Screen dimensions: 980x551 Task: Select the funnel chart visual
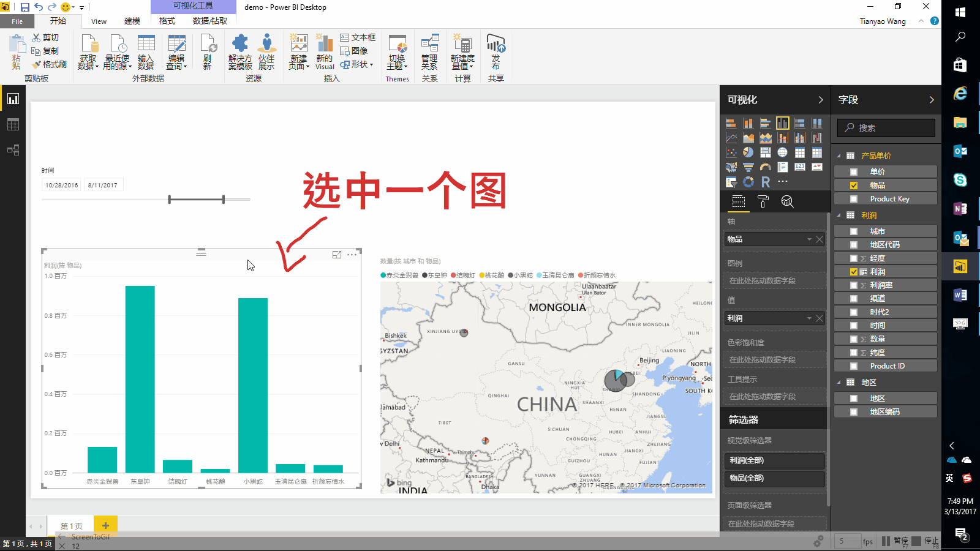[748, 167]
